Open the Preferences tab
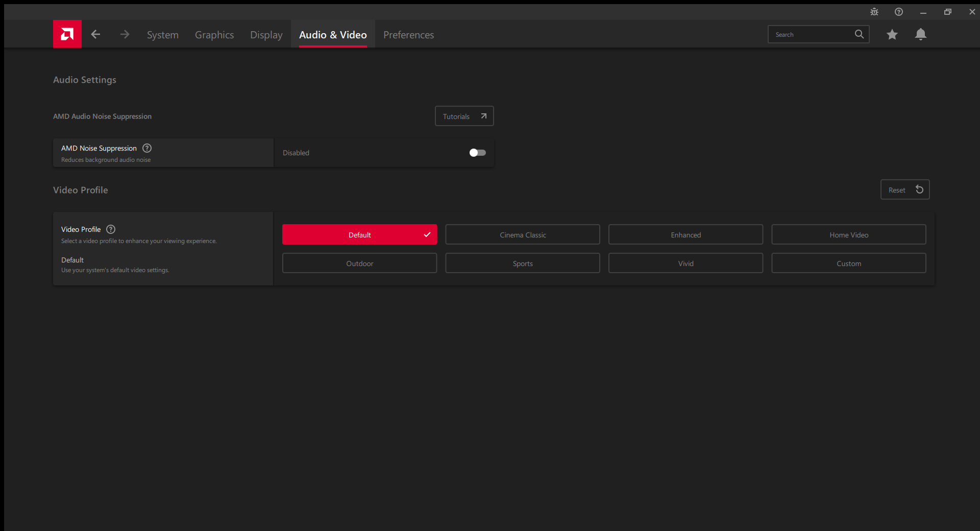This screenshot has width=980, height=531. pyautogui.click(x=409, y=35)
